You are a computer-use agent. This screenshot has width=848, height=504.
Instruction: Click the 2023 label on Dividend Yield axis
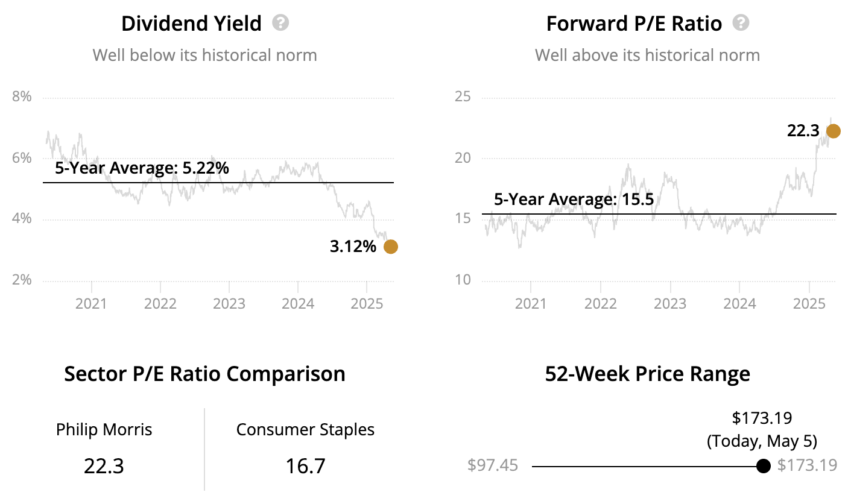pos(229,303)
